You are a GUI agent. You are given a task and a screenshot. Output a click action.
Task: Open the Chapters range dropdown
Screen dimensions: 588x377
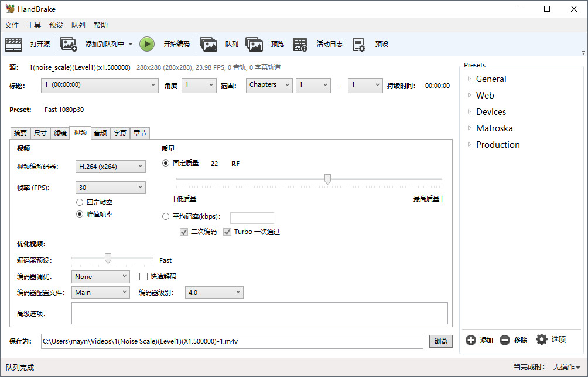click(x=269, y=85)
